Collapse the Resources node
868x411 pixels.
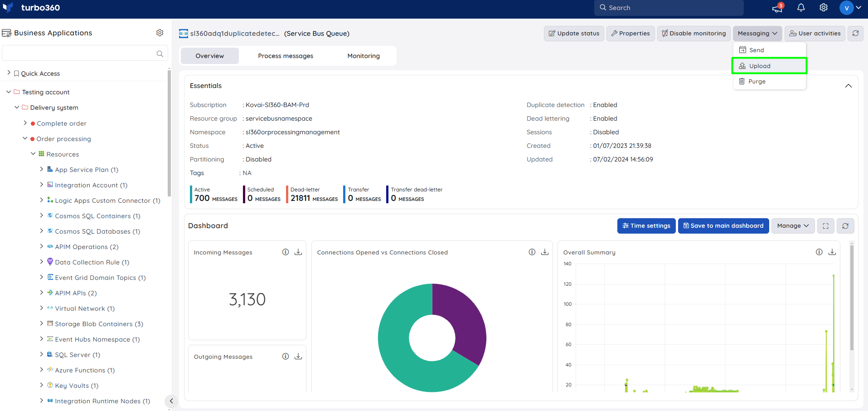(x=33, y=154)
